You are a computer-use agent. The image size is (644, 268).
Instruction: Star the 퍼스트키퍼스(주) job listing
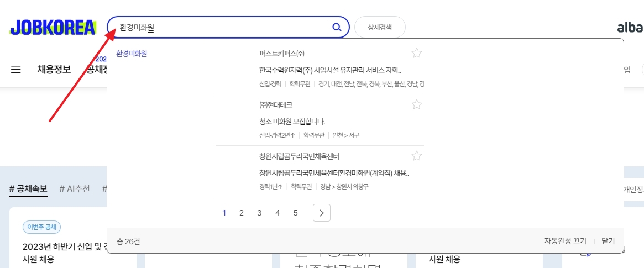416,53
